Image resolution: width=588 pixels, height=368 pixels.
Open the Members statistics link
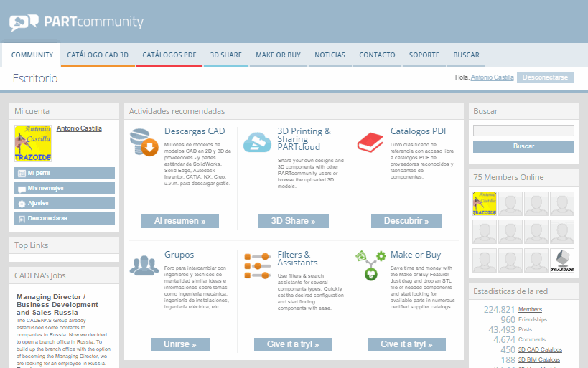pos(530,310)
